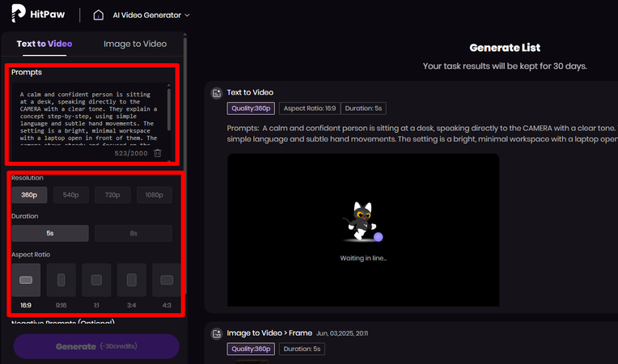Clear the prompt with the trash icon
Image resolution: width=618 pixels, height=364 pixels.
coord(158,153)
